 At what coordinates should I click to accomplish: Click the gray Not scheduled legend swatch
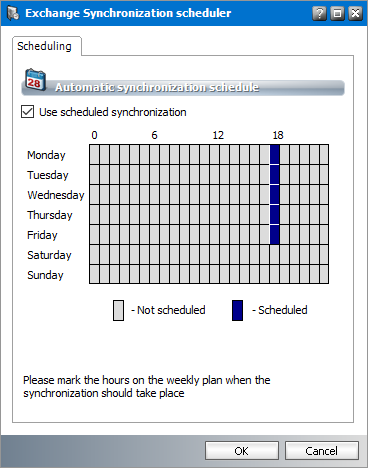pos(118,310)
